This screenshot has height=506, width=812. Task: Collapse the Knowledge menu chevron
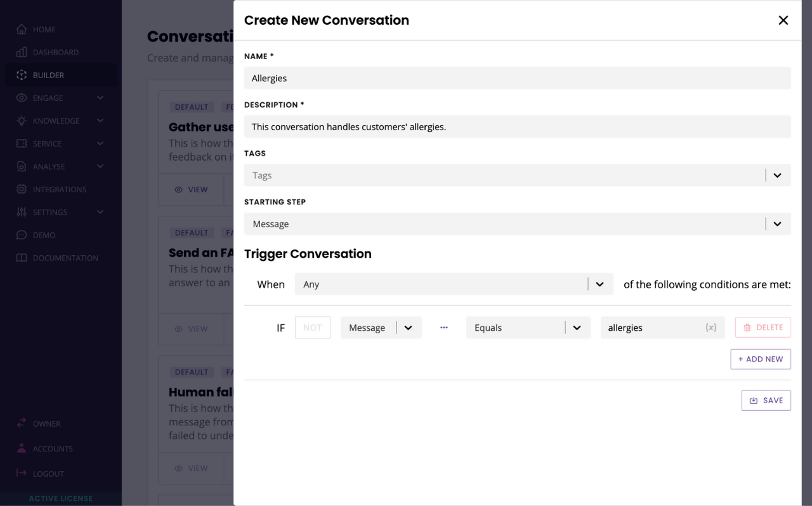point(100,120)
